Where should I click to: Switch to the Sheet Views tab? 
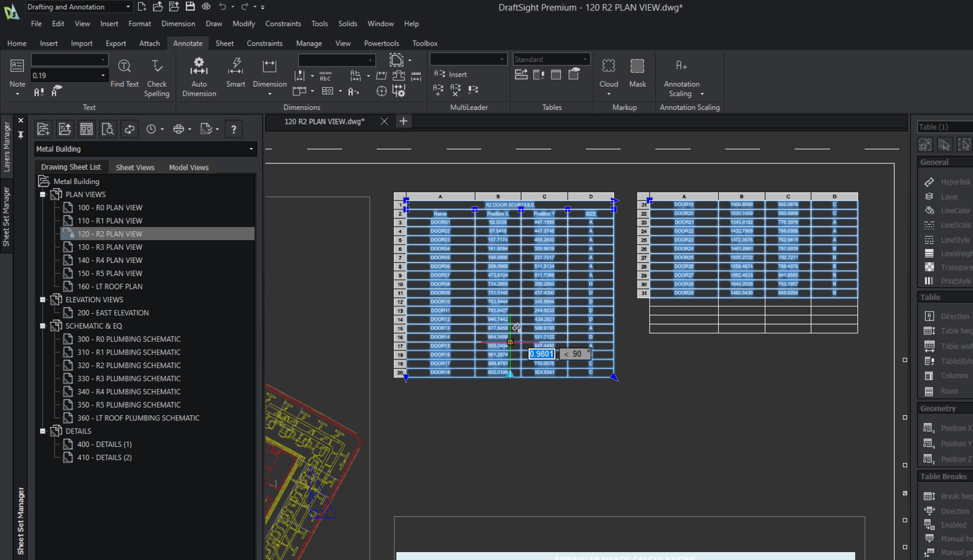tap(135, 167)
